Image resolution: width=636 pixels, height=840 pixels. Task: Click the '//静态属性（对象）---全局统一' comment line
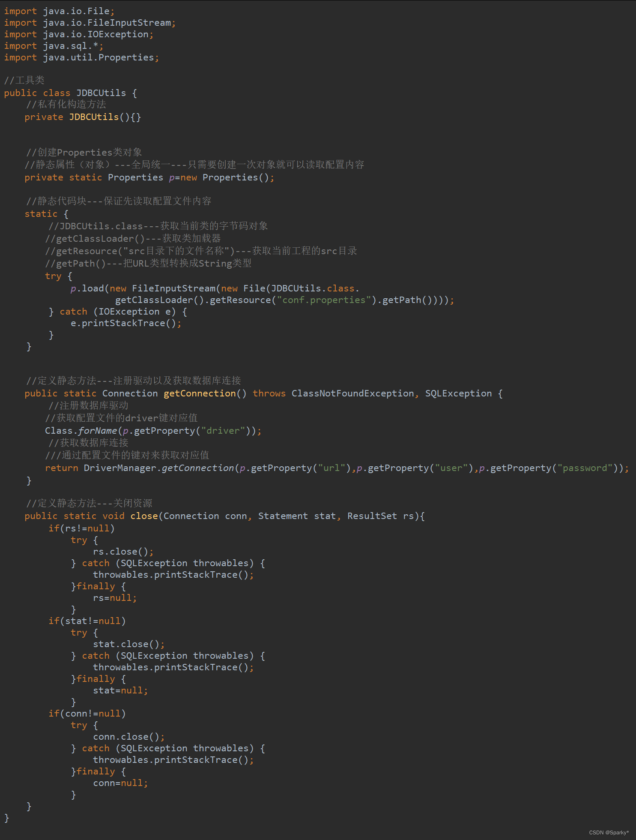194,165
